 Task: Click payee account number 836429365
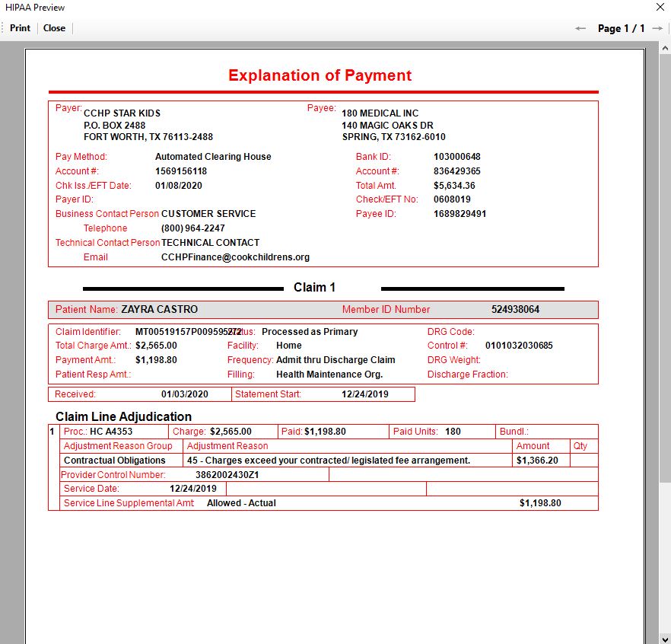(457, 171)
